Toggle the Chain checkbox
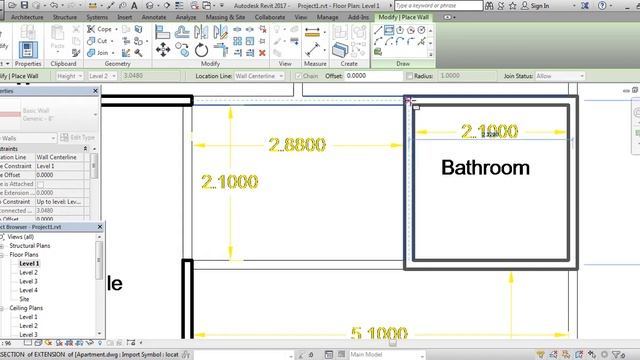This screenshot has width=640, height=360. pyautogui.click(x=298, y=76)
